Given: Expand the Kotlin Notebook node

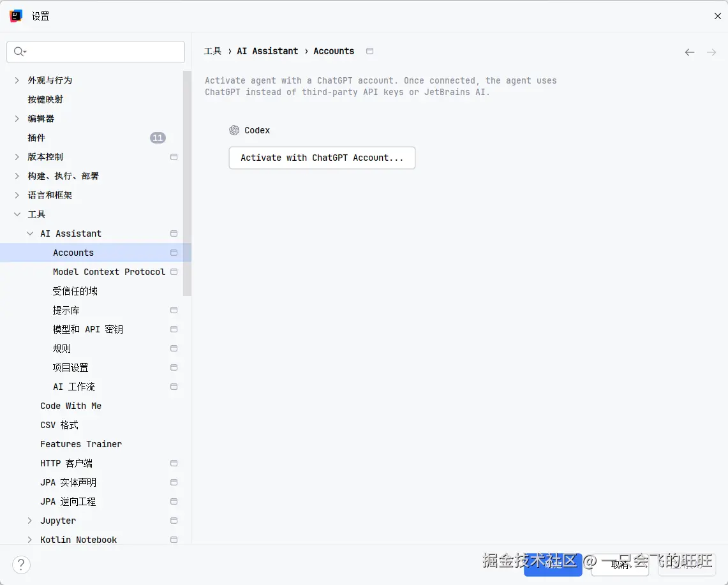Looking at the screenshot, I should pyautogui.click(x=30, y=540).
